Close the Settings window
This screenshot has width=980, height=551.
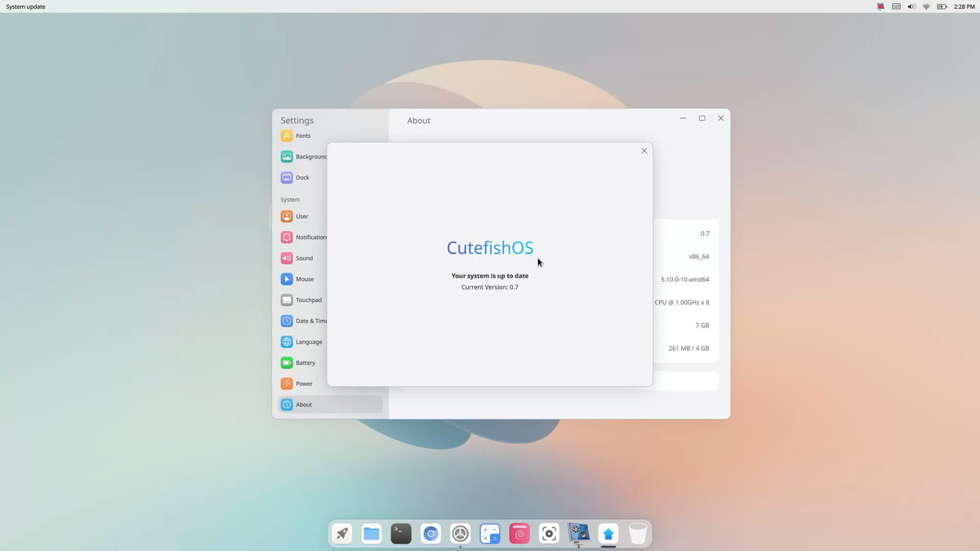[x=721, y=118]
